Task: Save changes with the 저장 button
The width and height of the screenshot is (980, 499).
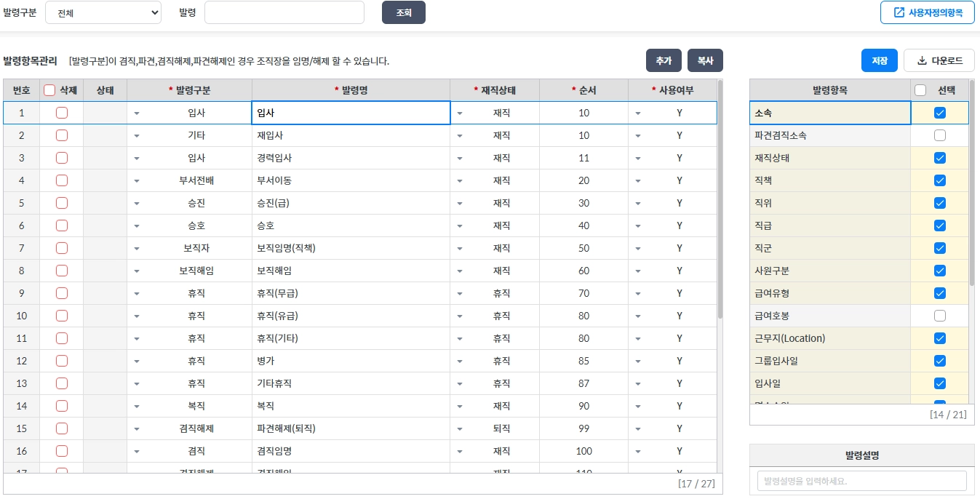Action: pyautogui.click(x=879, y=61)
